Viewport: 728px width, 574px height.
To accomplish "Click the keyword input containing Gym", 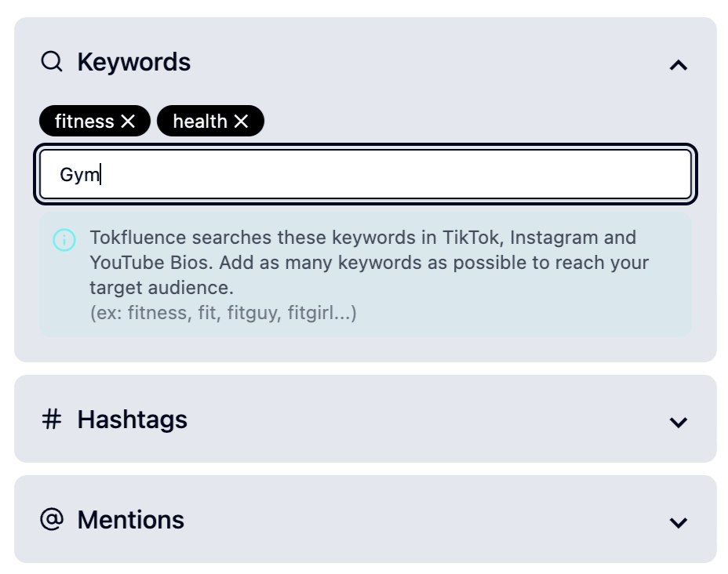I will [x=365, y=173].
